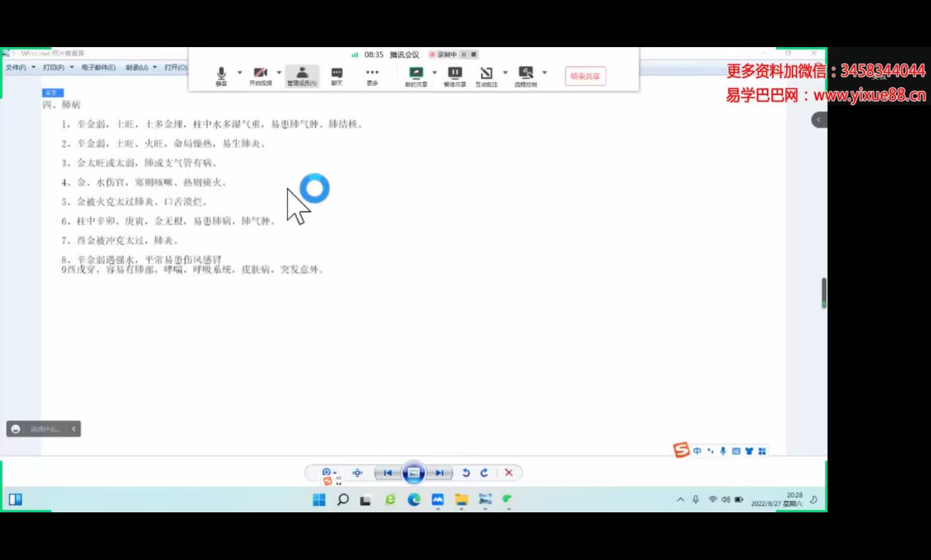This screenshot has width=931, height=560.
Task: Start the slideshow in Photo Viewer
Action: coord(414,473)
